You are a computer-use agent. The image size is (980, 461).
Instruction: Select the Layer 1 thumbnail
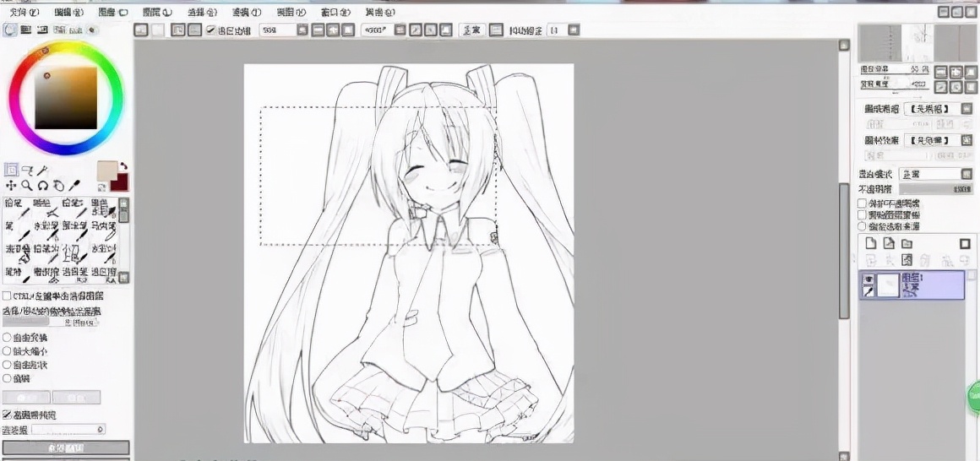(888, 285)
